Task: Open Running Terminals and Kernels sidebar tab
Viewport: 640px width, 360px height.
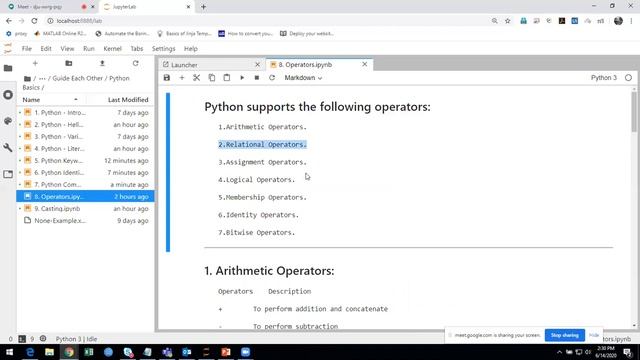Action: coord(8,95)
